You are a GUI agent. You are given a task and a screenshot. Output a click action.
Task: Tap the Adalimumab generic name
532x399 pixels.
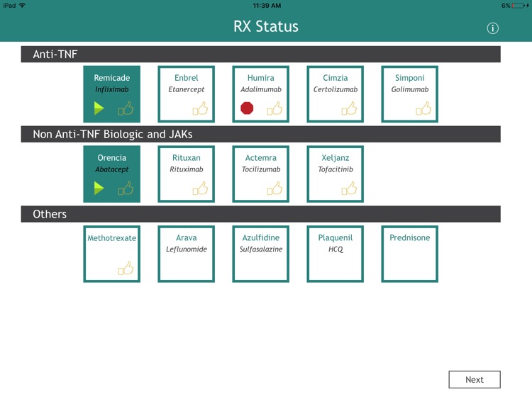(x=260, y=89)
